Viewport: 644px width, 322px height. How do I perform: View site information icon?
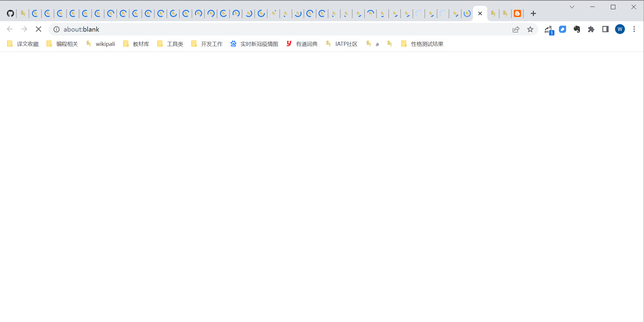(x=56, y=29)
